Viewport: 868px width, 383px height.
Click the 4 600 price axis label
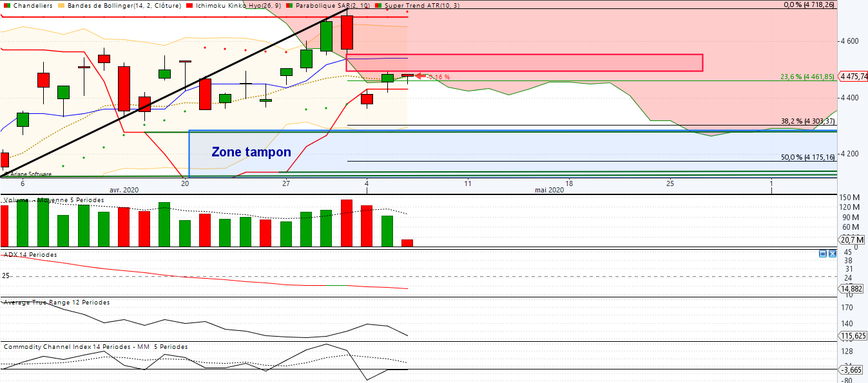pyautogui.click(x=849, y=41)
